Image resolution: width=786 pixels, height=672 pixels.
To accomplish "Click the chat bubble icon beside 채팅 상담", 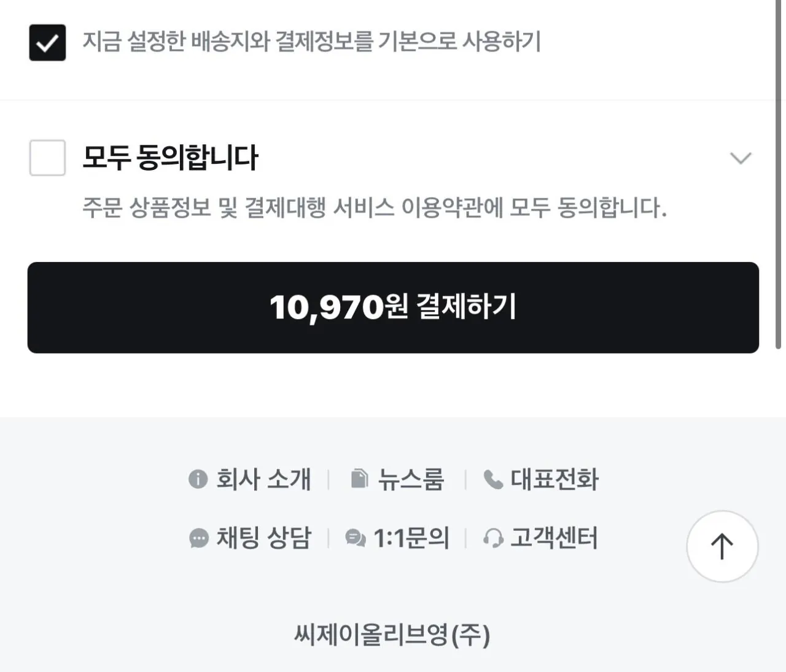I will (x=198, y=538).
